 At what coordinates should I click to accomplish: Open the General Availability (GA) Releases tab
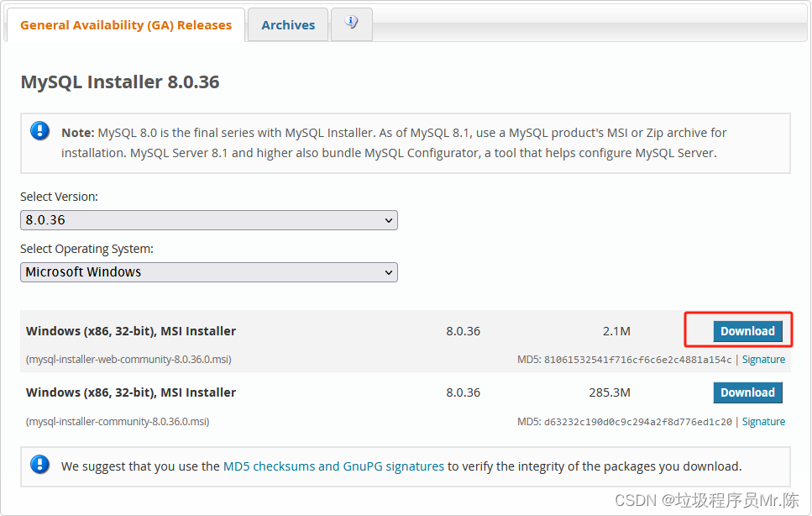(126, 25)
